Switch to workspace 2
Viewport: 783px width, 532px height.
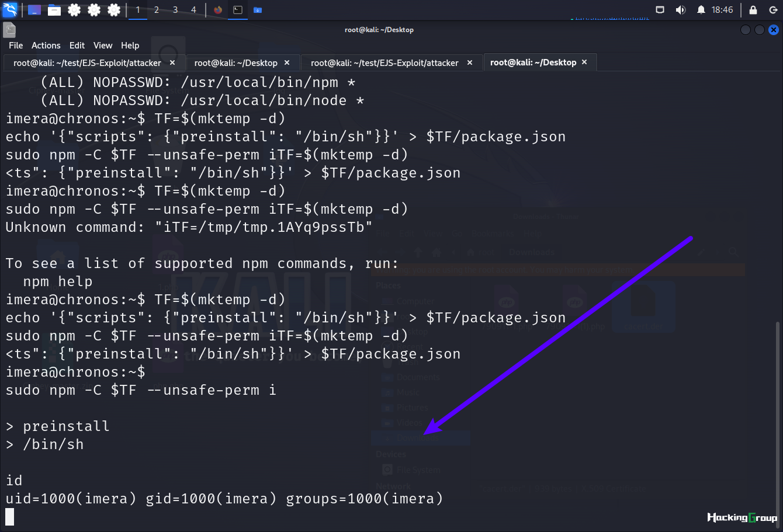pyautogui.click(x=157, y=10)
